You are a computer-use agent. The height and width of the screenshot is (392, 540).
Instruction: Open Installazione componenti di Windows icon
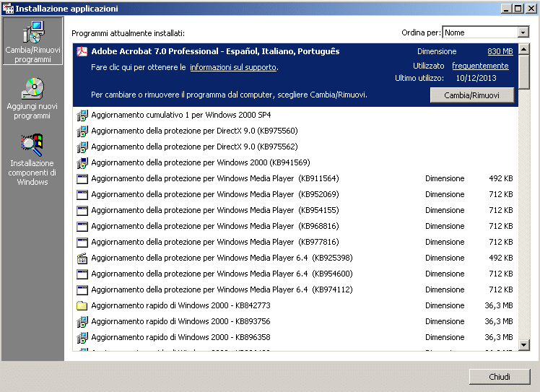(x=32, y=145)
